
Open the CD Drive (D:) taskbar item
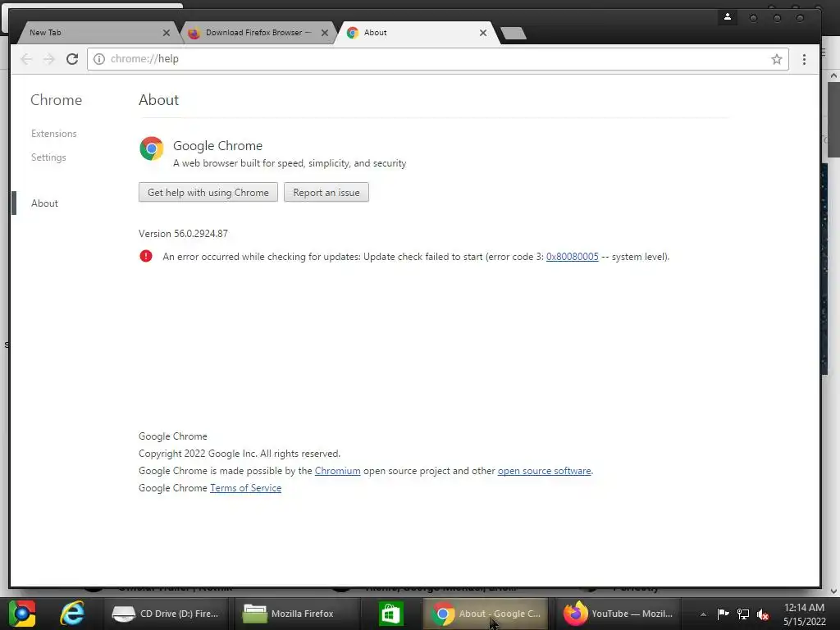click(x=165, y=614)
